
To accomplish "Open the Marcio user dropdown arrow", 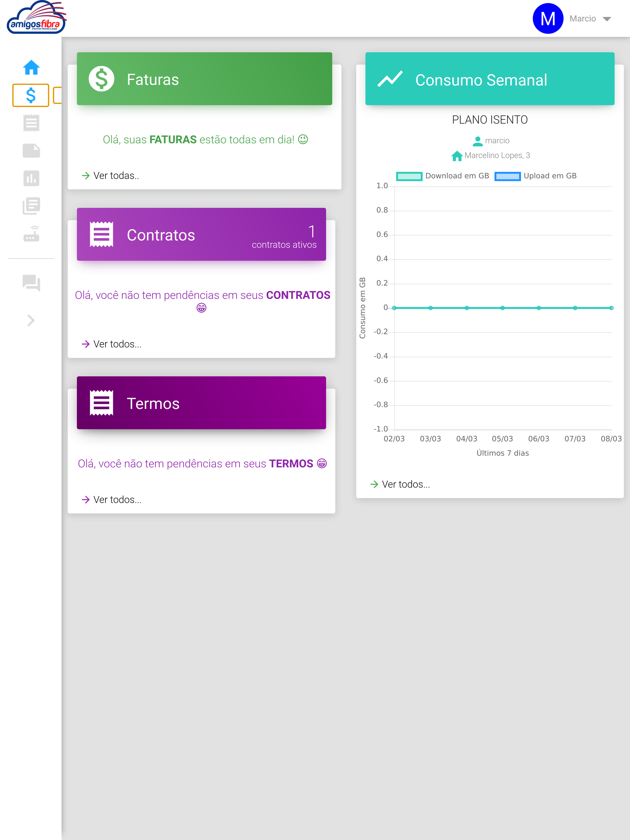I will click(607, 19).
